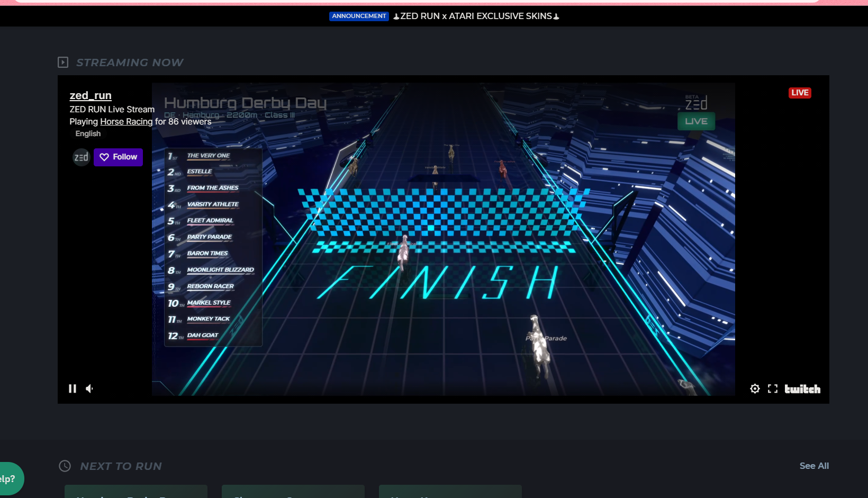Click 'MONKEY TACK' in the leaderboard

209,319
